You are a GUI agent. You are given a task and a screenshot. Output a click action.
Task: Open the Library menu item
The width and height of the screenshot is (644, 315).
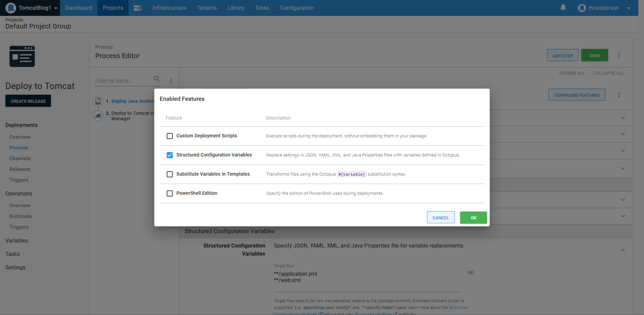(x=235, y=8)
